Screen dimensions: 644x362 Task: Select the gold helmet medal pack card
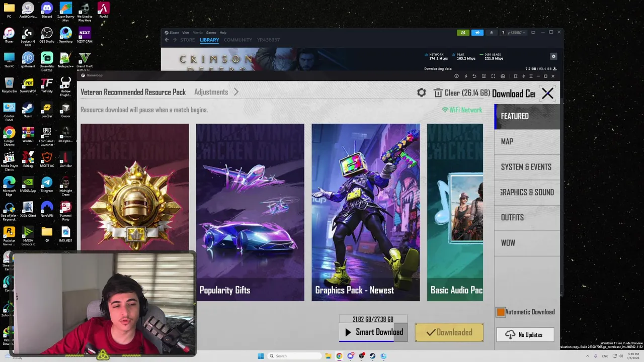135,189
